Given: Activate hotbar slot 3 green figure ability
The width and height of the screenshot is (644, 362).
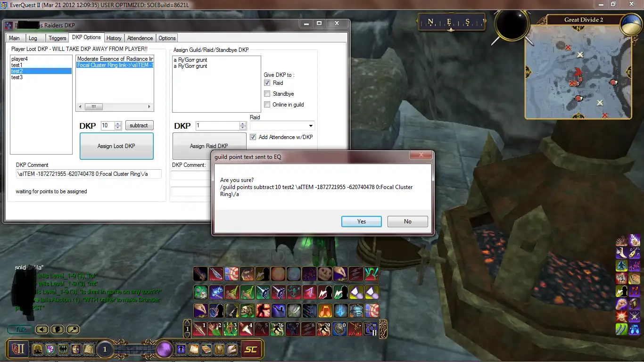Looking at the screenshot, I should click(x=231, y=329).
